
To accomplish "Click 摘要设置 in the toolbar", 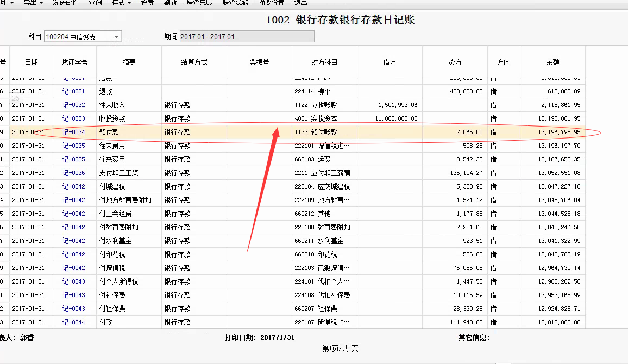I will point(271,3).
